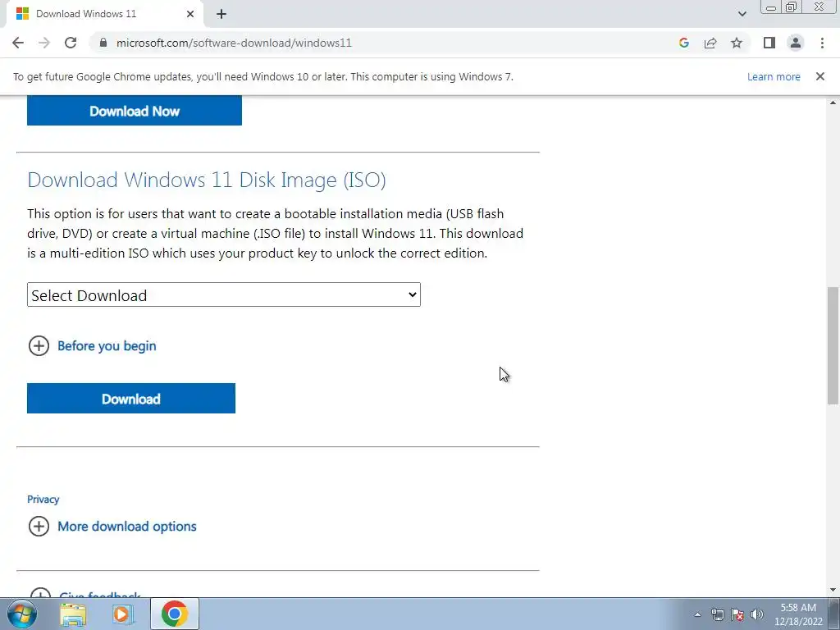Screen dimensions: 840x630
Task: Open a new tab with the plus icon
Action: point(221,15)
